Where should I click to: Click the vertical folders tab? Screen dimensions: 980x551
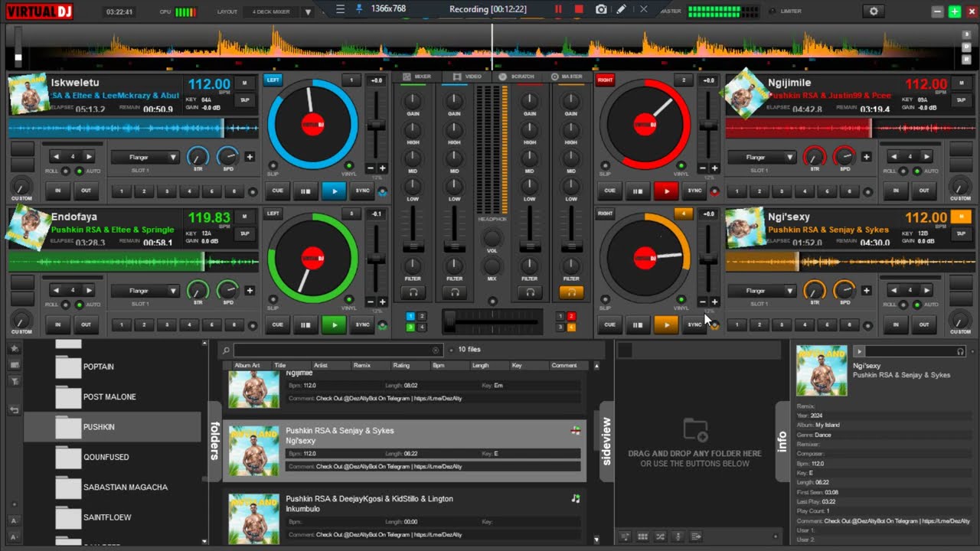pos(214,440)
